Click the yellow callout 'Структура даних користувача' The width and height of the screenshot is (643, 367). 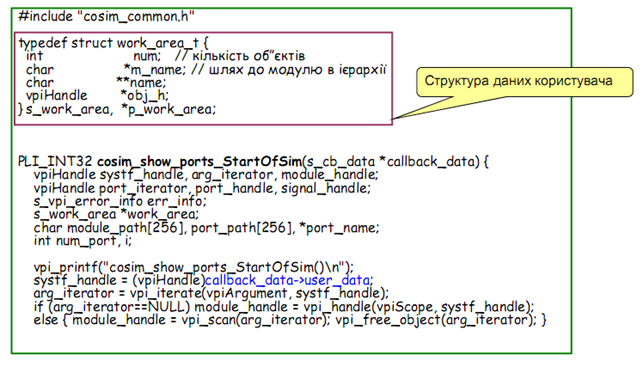coord(524,81)
